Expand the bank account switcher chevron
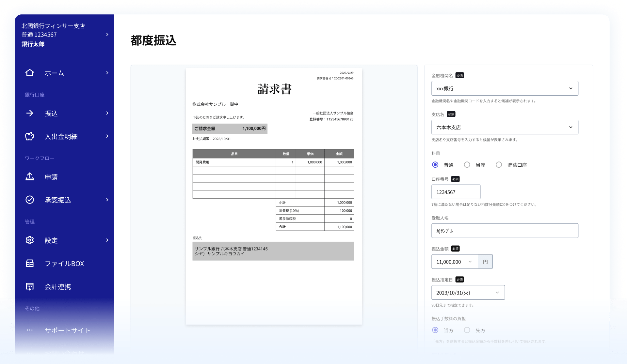The image size is (627, 364). pos(107,35)
